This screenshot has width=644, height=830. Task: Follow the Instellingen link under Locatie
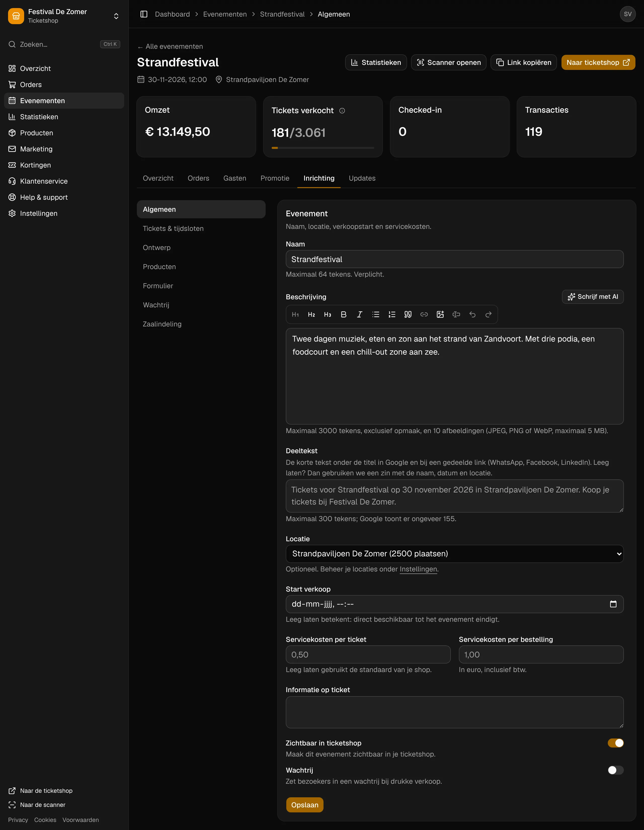[418, 569]
